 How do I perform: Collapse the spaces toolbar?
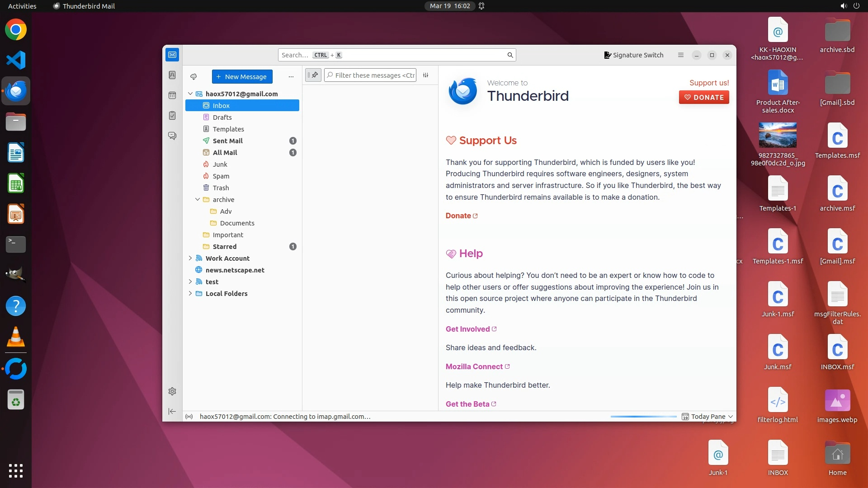point(172,411)
